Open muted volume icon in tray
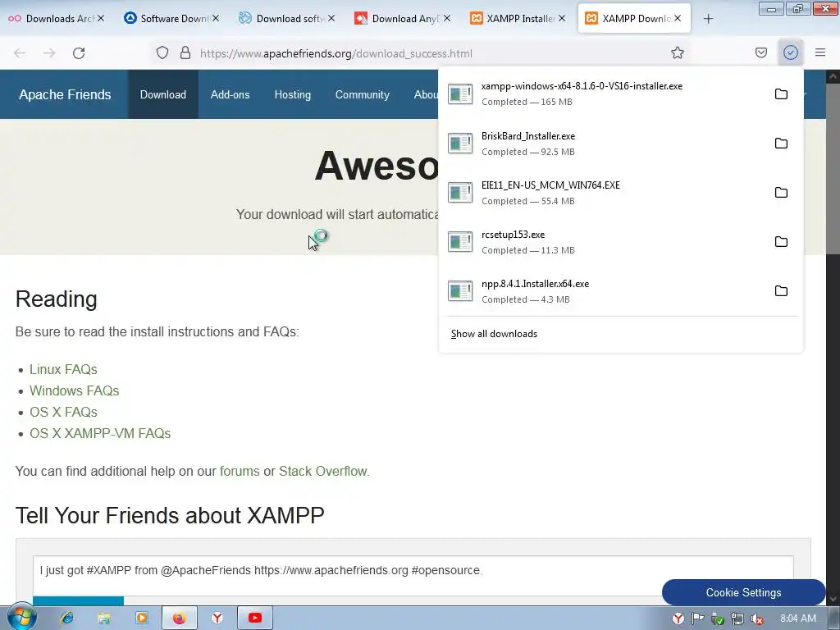 click(757, 619)
